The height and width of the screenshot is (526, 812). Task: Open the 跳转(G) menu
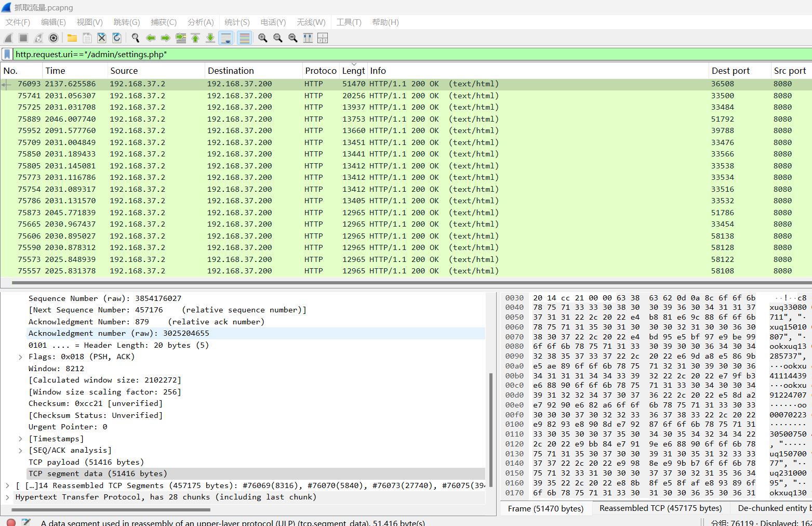pos(127,22)
